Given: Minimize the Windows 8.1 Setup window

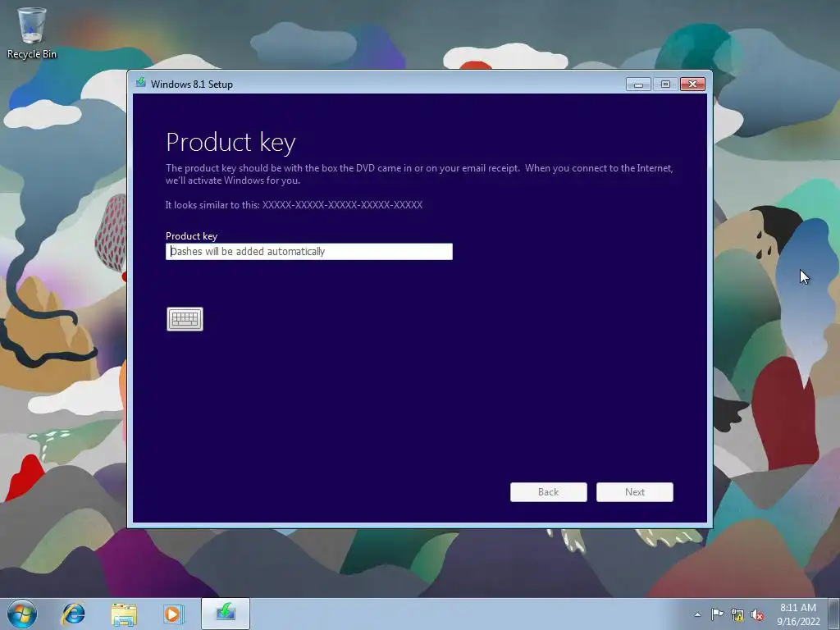Looking at the screenshot, I should (638, 84).
